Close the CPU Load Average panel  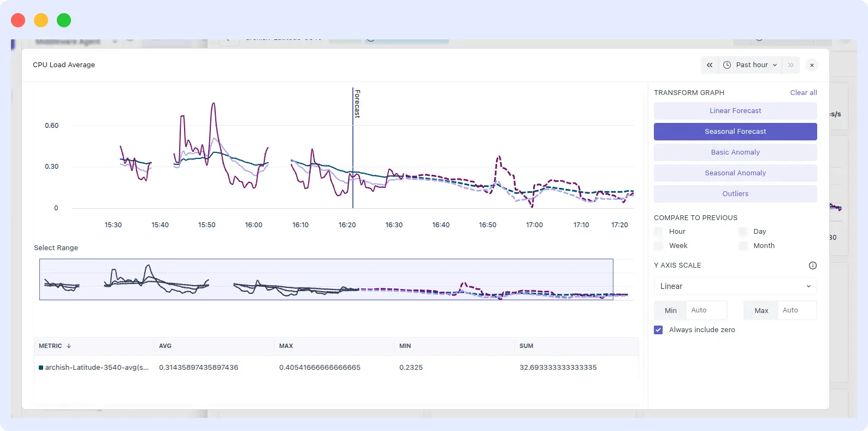(x=812, y=65)
